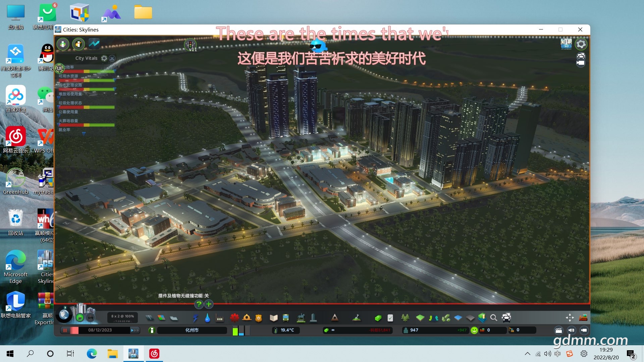Screen dimensions: 644x362
Task: Change simulation speed arrows
Action: [135, 330]
